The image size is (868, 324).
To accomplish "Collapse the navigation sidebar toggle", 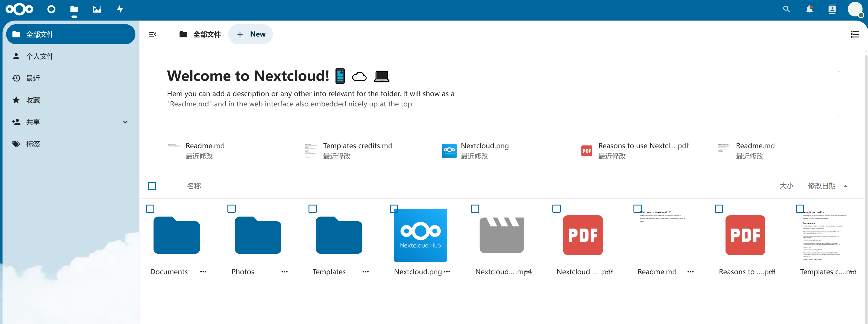I will (x=153, y=34).
